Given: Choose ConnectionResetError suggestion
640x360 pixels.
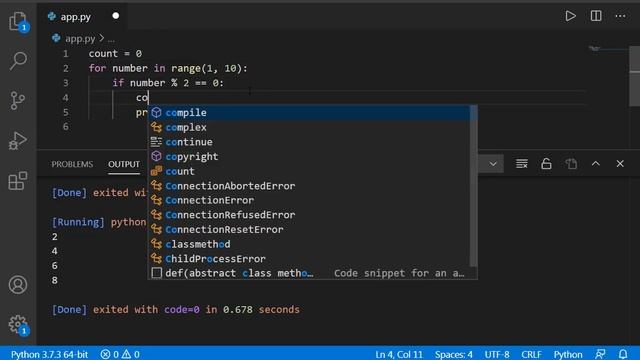Looking at the screenshot, I should point(309,229).
